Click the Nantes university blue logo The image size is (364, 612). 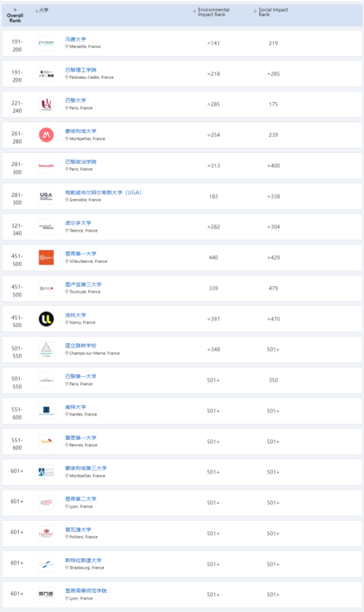[x=46, y=411]
